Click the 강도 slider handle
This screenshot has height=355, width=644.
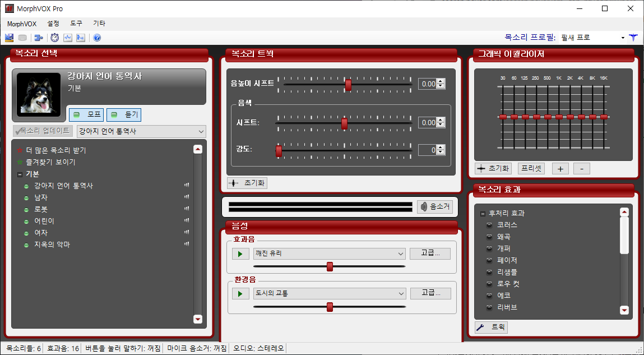coord(279,151)
